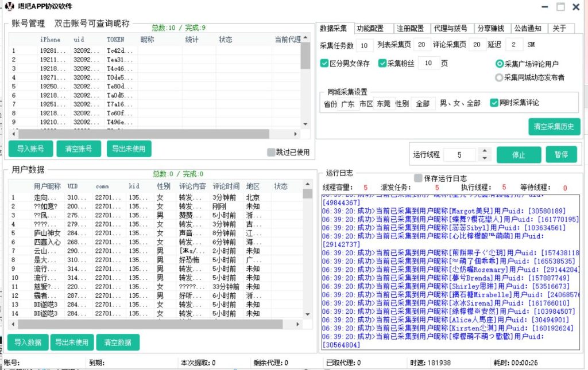Click the 采集任务数 input field
Viewport: 588px width, 370px height.
[364, 45]
